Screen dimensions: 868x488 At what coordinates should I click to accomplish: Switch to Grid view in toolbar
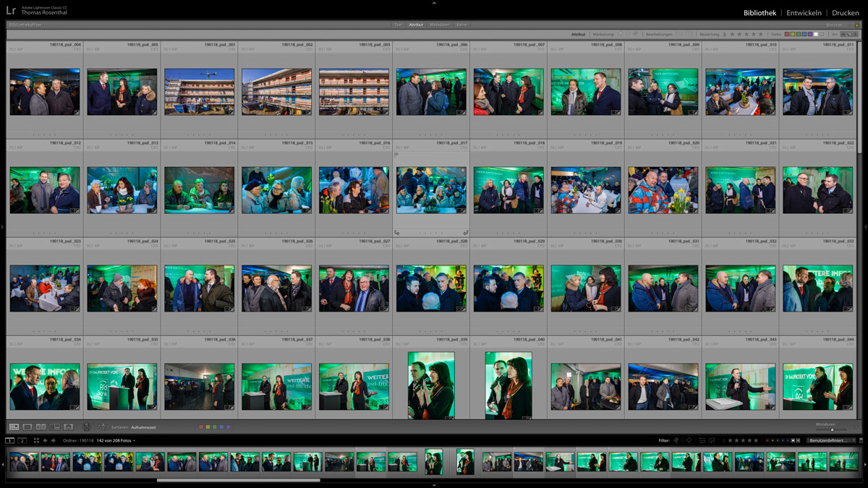tap(14, 427)
